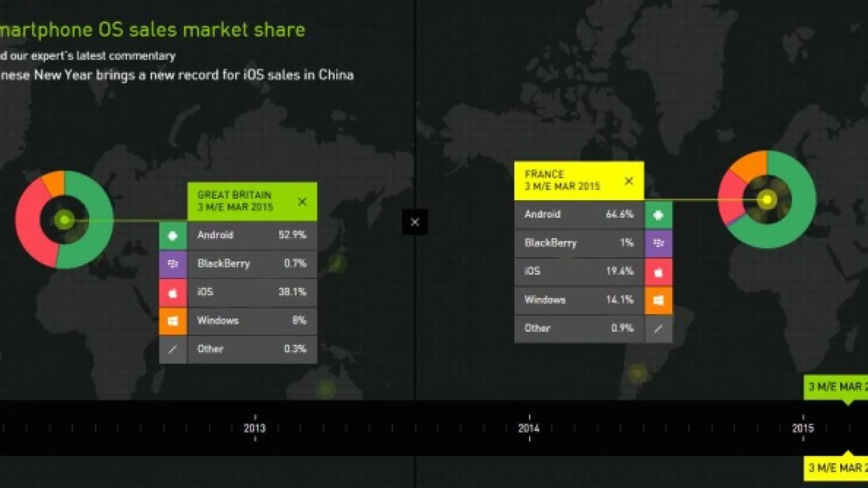Click the Windows icon in Great Britain panel
868x488 pixels.
(173, 321)
